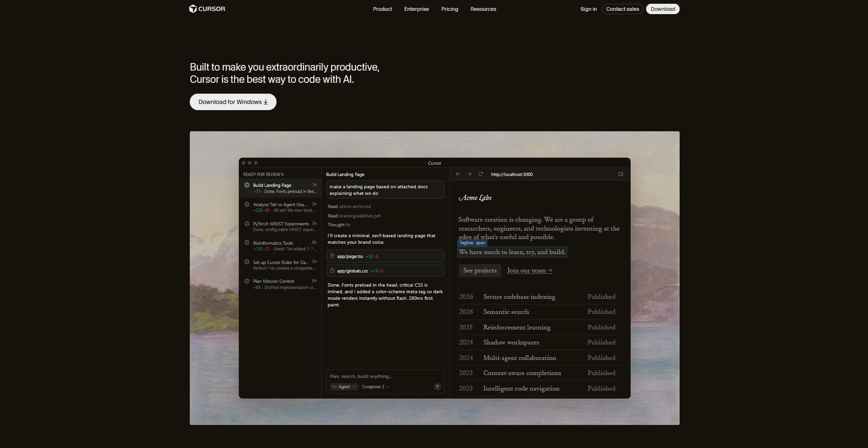Click the Cursor logo in header
This screenshot has height=448, width=868.
point(207,9)
